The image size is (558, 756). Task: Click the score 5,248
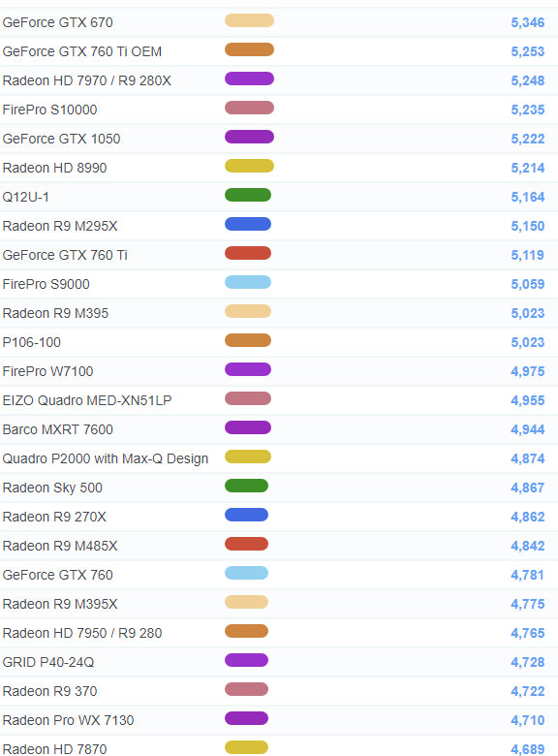click(528, 80)
